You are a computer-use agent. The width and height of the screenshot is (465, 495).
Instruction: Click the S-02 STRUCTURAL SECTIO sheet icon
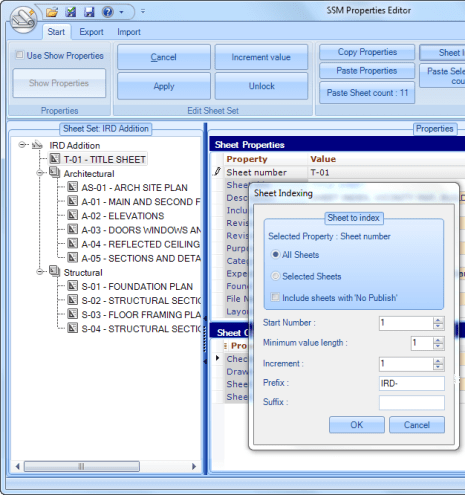click(72, 300)
